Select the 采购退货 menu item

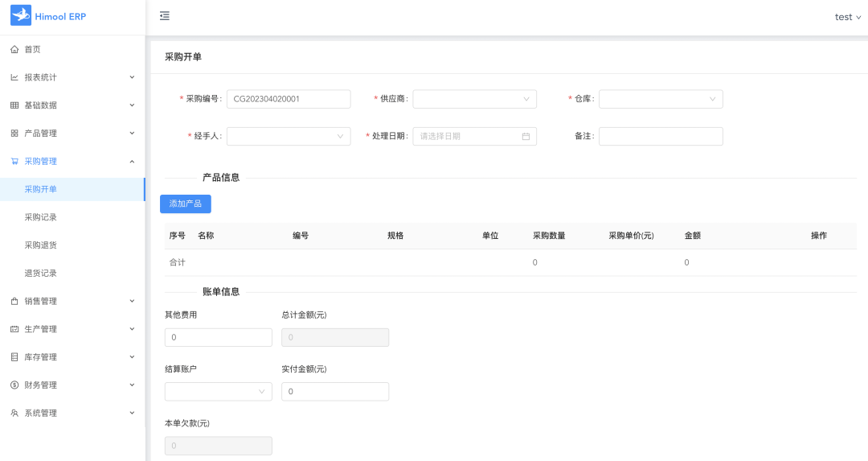[41, 245]
